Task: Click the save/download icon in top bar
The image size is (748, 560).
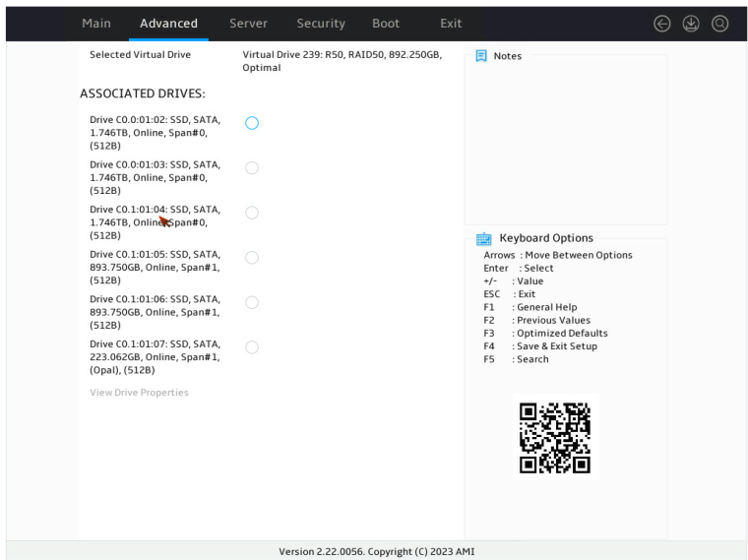Action: click(691, 24)
